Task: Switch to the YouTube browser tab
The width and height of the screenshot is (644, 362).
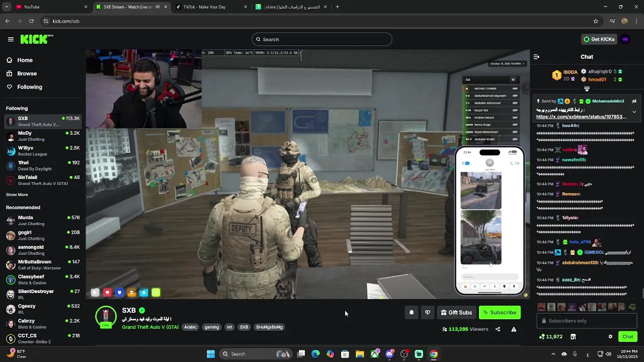Action: pos(51,7)
